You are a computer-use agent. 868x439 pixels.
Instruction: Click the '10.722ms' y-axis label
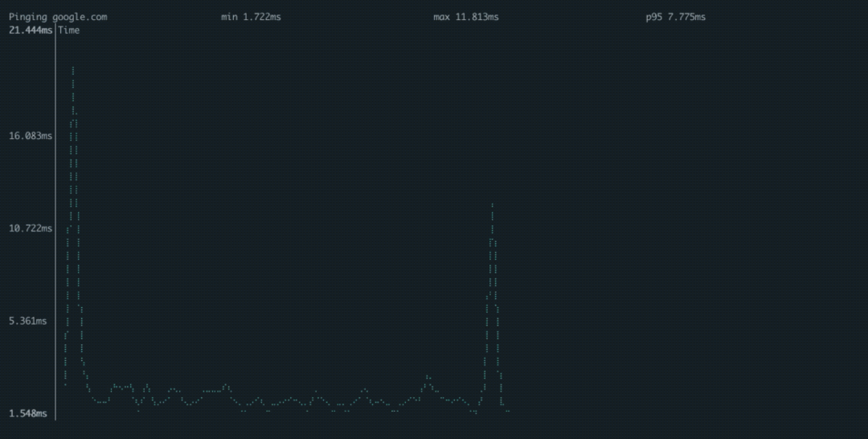click(x=31, y=228)
